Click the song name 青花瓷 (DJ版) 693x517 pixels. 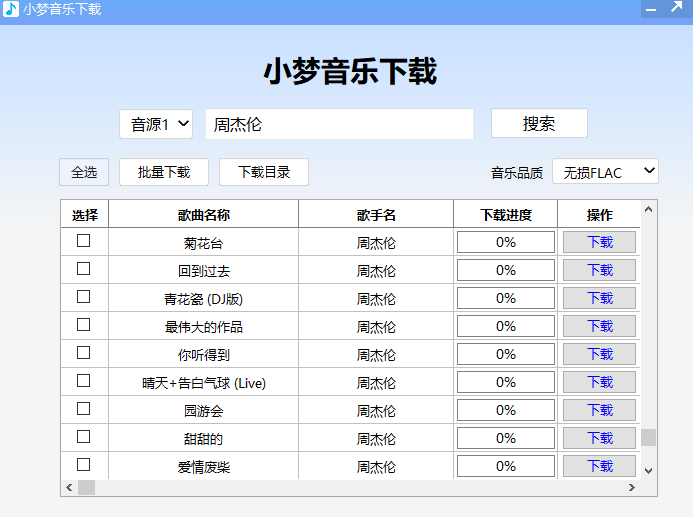[203, 299]
